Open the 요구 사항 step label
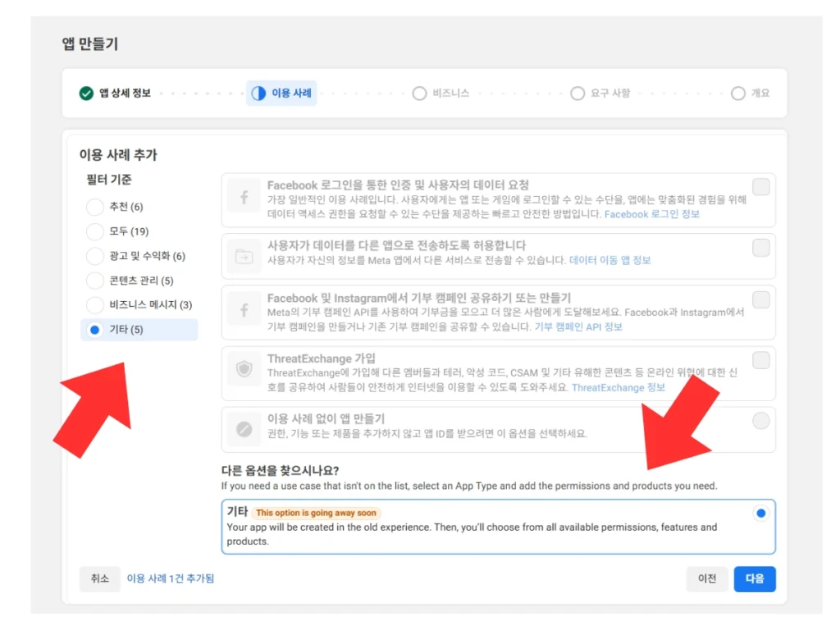 coord(610,94)
